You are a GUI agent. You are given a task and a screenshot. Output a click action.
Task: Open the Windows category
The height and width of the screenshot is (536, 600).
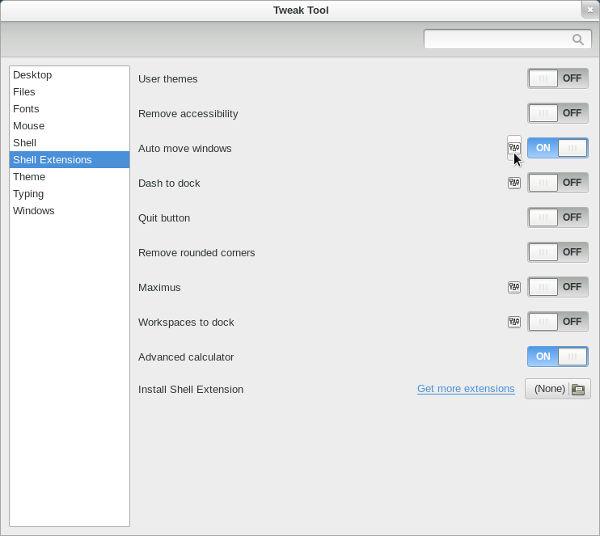[x=69, y=210]
